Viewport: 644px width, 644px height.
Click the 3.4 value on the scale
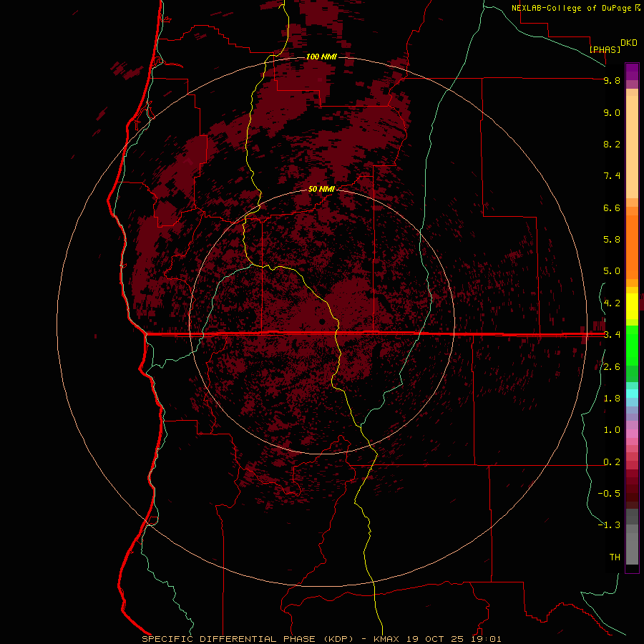click(612, 335)
